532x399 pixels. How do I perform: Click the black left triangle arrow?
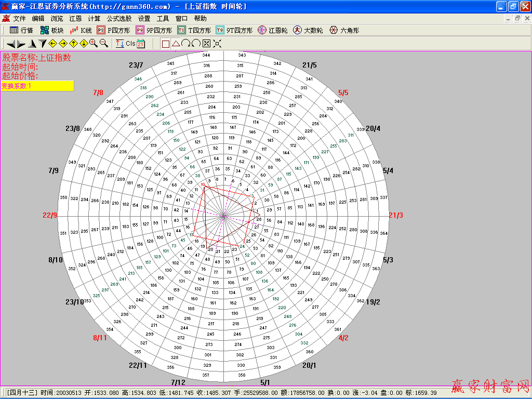[10, 44]
